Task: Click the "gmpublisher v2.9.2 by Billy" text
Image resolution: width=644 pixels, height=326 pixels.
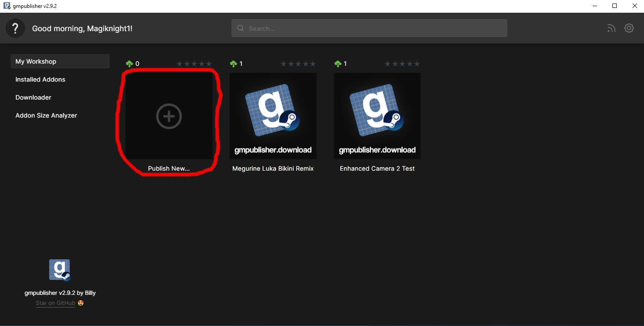Action: (x=60, y=293)
